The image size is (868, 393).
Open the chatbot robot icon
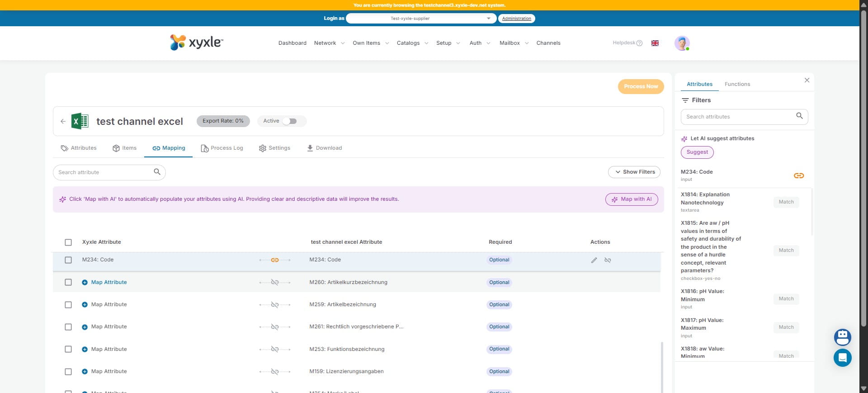pyautogui.click(x=842, y=337)
